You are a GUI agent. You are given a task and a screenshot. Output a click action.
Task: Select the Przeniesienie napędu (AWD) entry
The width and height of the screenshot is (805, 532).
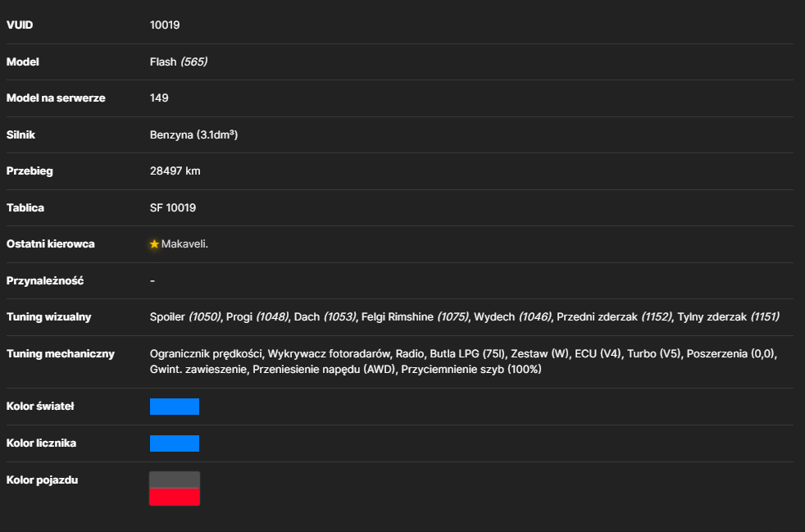[x=324, y=369]
